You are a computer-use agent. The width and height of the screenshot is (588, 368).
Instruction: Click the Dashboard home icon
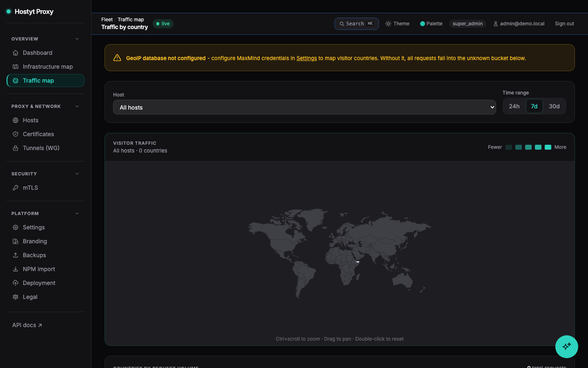point(16,53)
